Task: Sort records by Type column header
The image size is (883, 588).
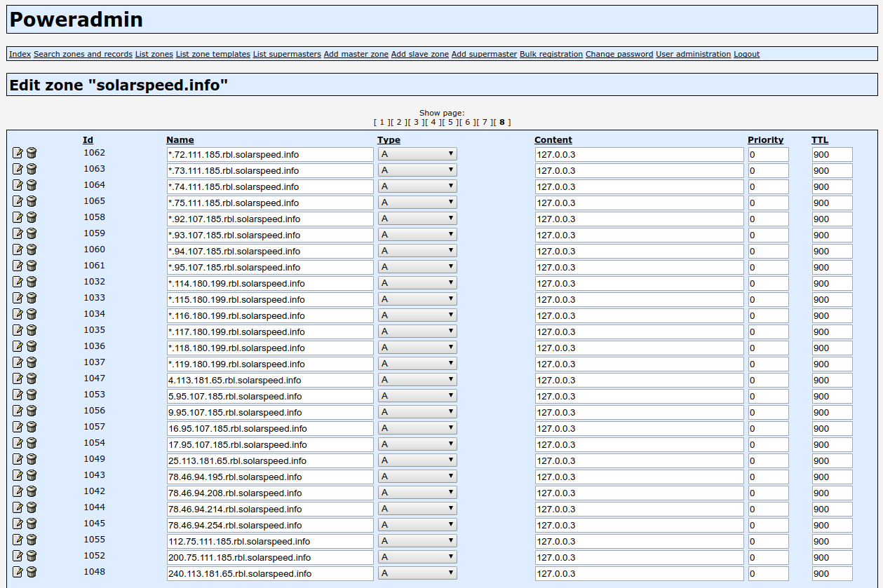Action: tap(389, 139)
